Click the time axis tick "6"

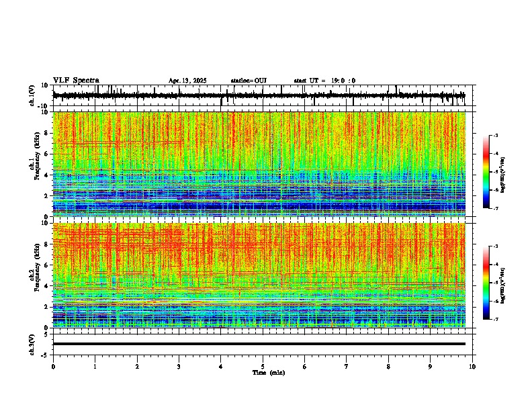(x=304, y=367)
